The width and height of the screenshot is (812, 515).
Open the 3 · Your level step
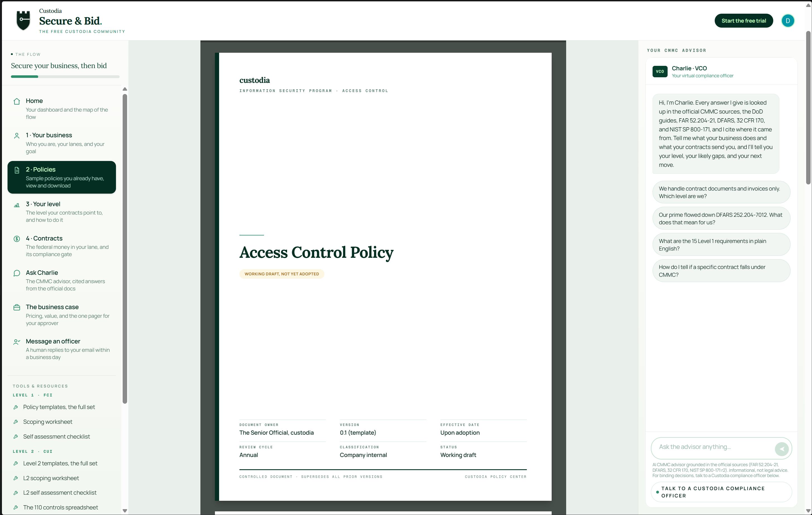coord(62,212)
